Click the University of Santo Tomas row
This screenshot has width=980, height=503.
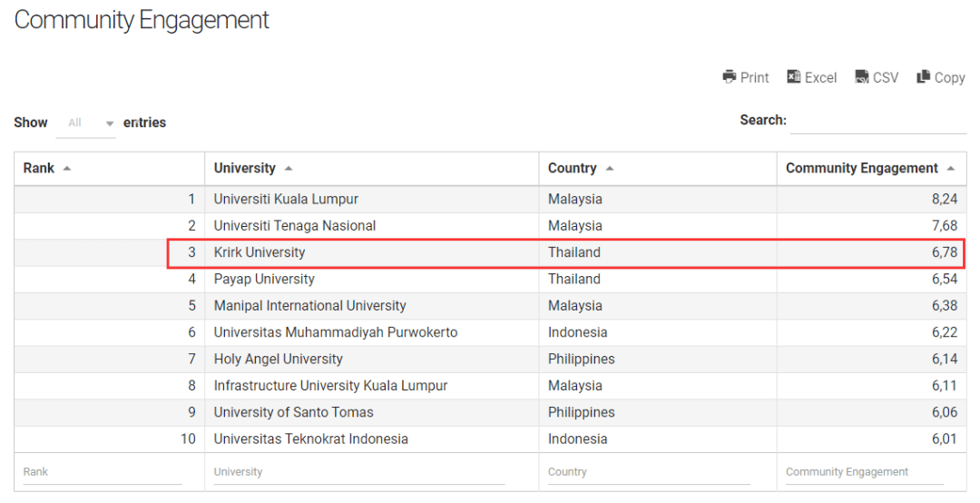293,412
